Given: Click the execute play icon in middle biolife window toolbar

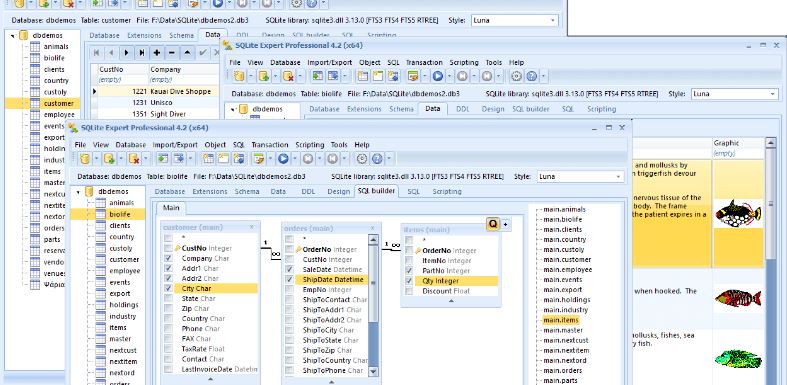Looking at the screenshot, I should pyautogui.click(x=437, y=76).
